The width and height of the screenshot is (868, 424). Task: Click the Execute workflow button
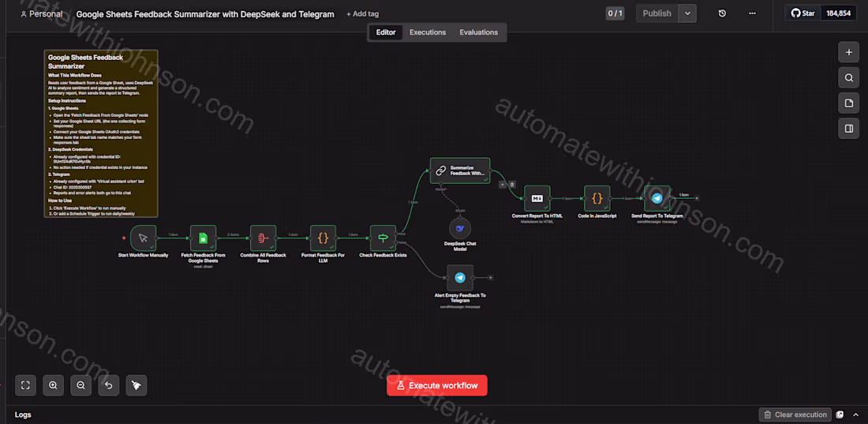tap(437, 385)
